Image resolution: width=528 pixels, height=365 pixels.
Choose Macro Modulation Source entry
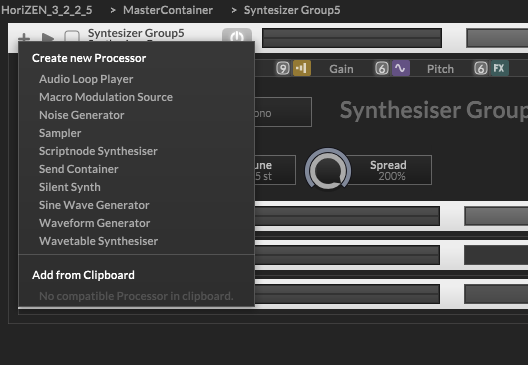[x=136, y=97]
